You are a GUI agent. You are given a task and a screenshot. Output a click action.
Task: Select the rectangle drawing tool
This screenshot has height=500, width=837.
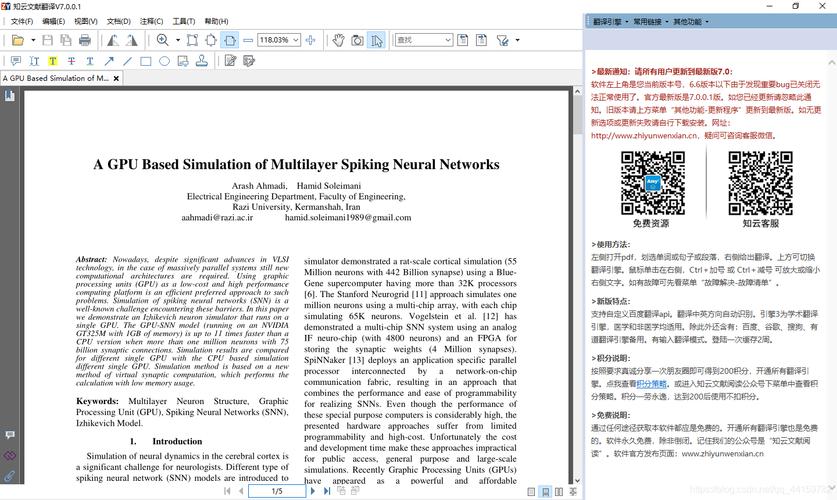146,61
